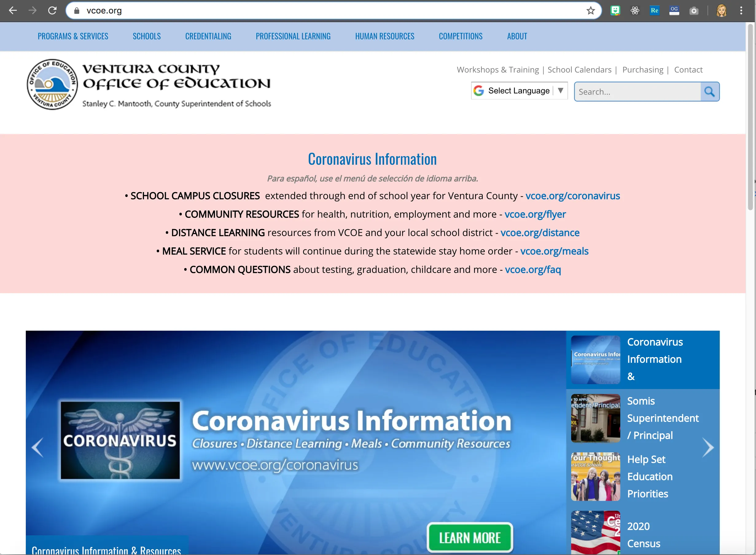The width and height of the screenshot is (756, 555).
Task: Reload the vcoe.org page
Action: [53, 10]
